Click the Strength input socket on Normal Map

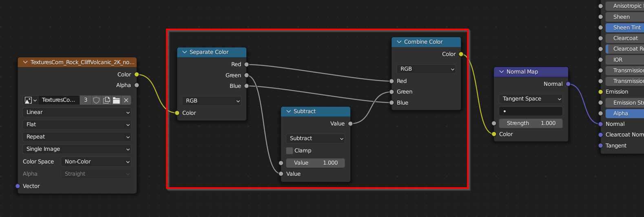click(x=494, y=123)
